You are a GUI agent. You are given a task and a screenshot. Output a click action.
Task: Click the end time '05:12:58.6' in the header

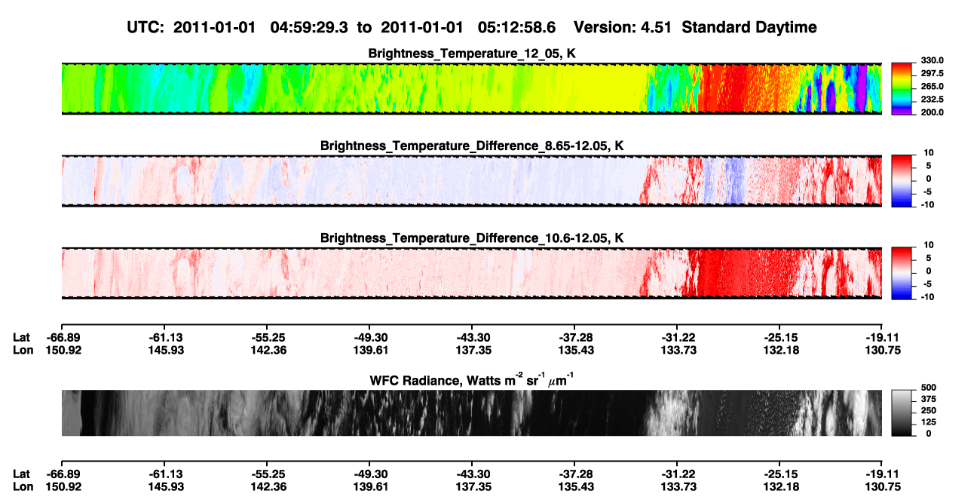click(x=516, y=28)
